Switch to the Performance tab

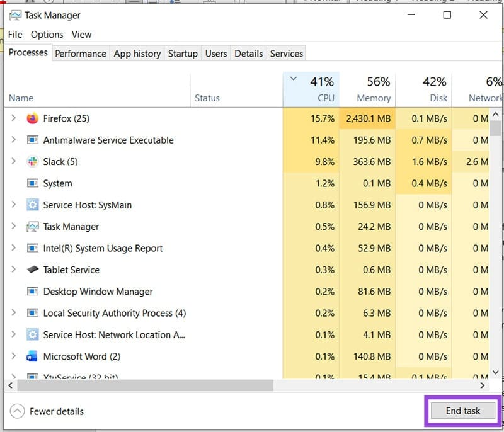81,54
